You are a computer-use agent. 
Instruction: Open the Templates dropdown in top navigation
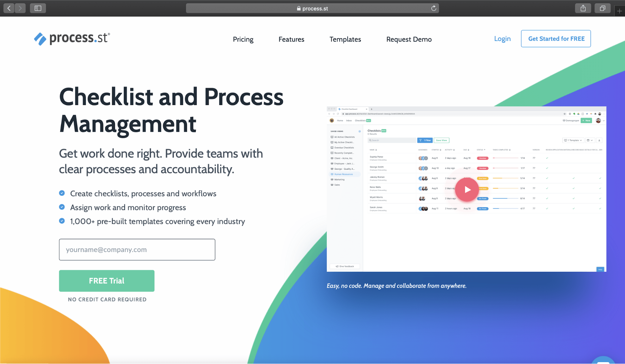point(345,39)
